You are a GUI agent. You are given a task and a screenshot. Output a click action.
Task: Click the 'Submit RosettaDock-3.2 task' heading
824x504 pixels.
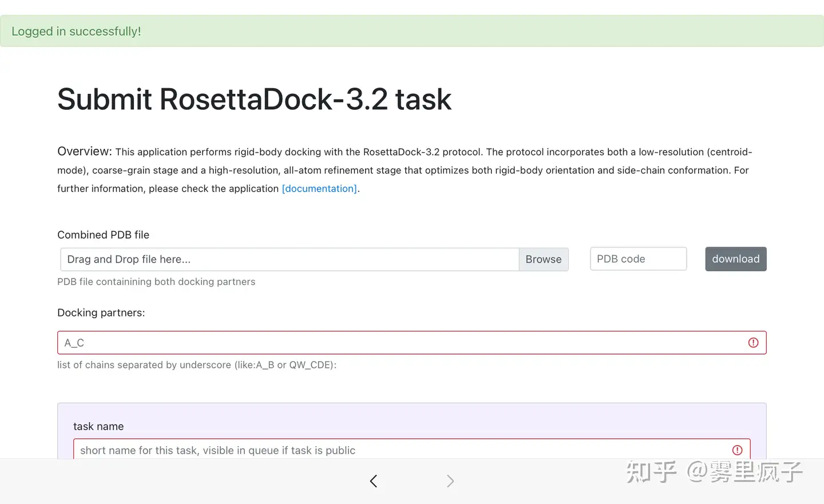coord(255,99)
